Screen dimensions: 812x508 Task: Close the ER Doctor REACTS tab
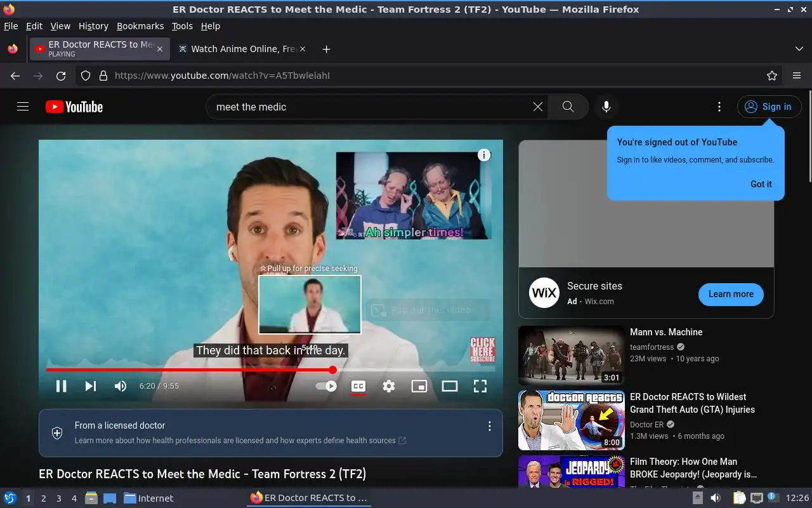(160, 49)
